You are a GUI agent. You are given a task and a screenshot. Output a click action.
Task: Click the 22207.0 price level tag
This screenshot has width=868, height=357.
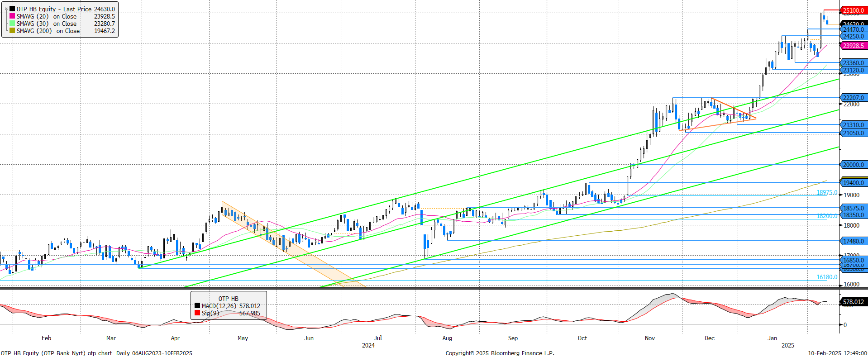[853, 98]
